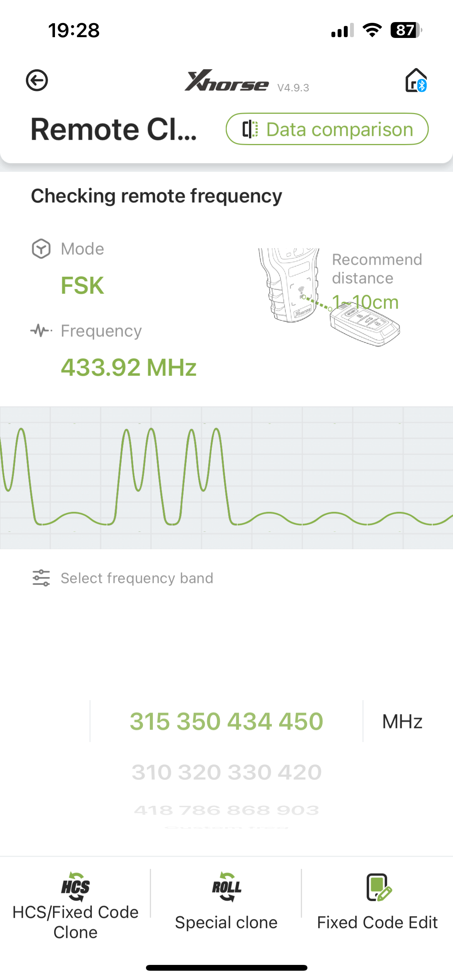Tap the battery indicator in status bar
The width and height of the screenshot is (453, 980).
406,30
